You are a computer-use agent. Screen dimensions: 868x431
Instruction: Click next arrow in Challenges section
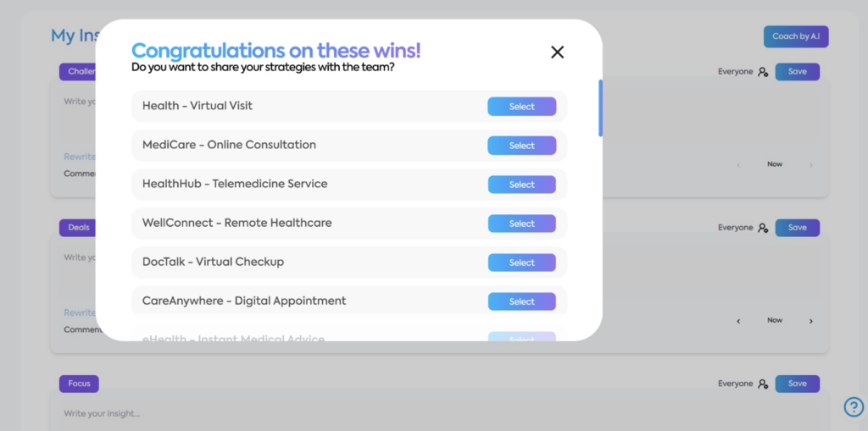coord(811,165)
